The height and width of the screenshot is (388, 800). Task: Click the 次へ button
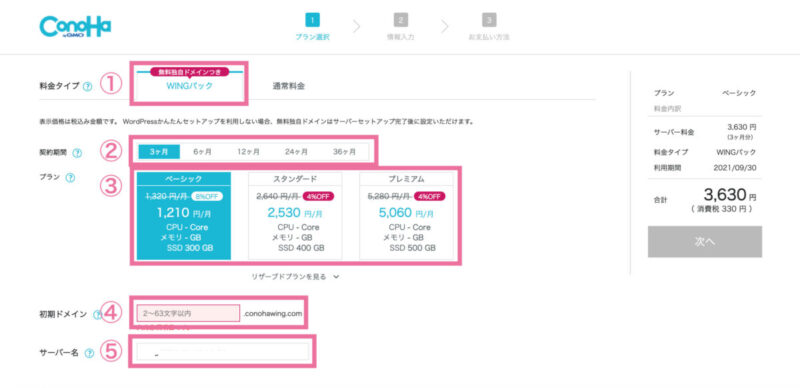(705, 241)
